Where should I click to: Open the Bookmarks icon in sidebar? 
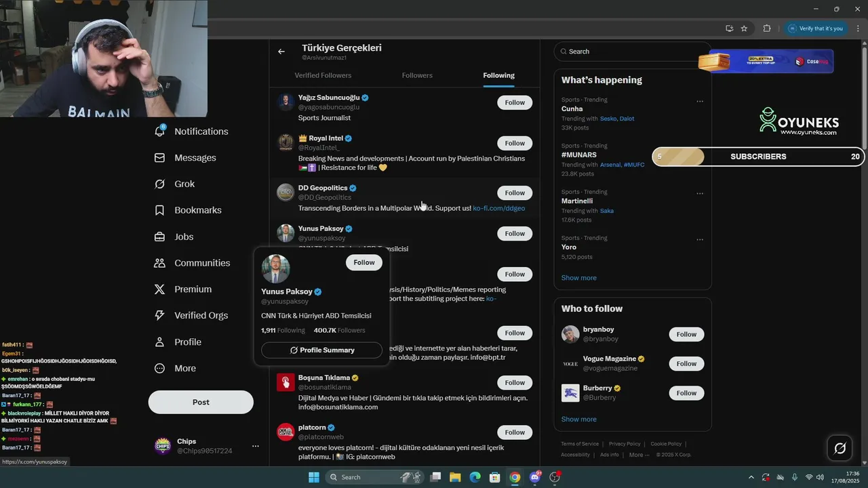pos(159,210)
